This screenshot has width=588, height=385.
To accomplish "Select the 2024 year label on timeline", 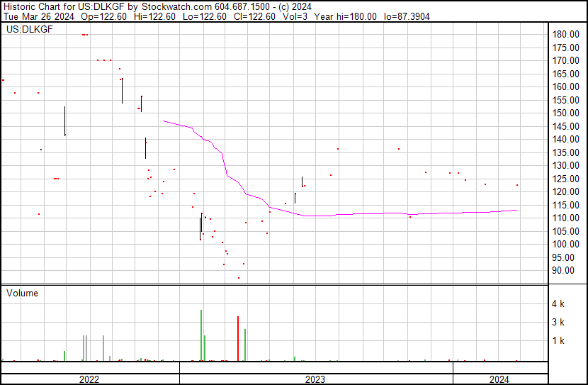I will tap(499, 379).
